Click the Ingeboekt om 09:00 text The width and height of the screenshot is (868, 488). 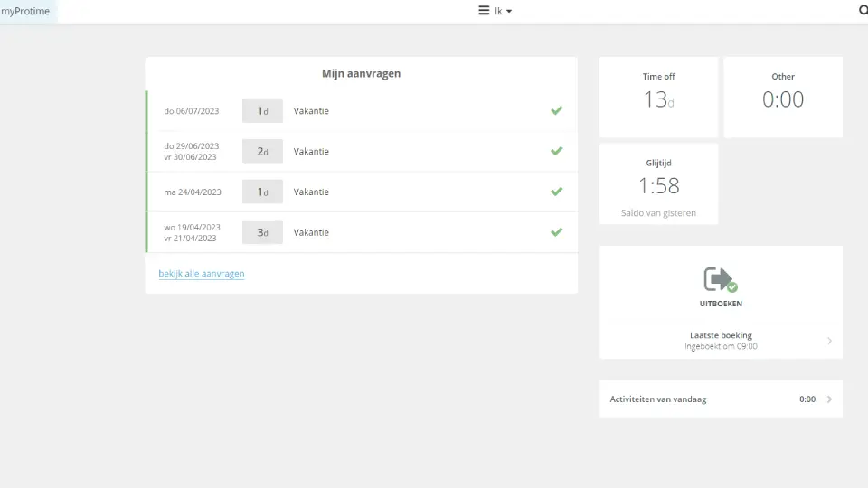[721, 346]
